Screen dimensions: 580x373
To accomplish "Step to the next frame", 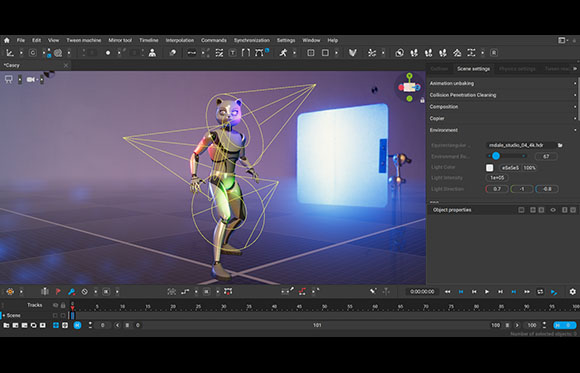I will point(500,292).
